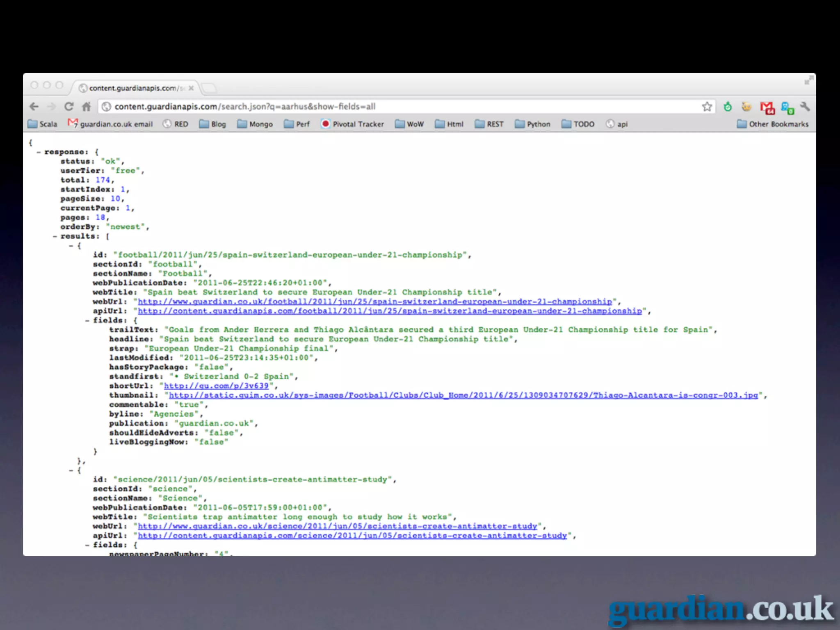Collapse the results array
This screenshot has height=630, width=840.
pyautogui.click(x=55, y=237)
